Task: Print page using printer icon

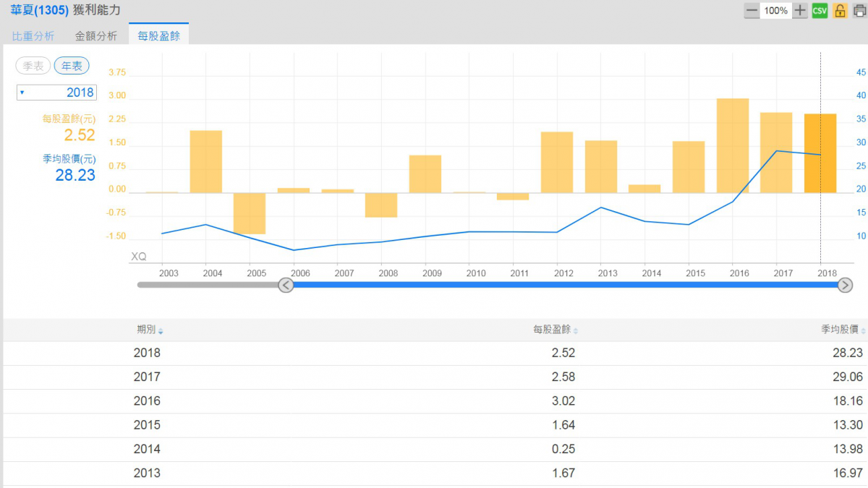Action: 859,11
